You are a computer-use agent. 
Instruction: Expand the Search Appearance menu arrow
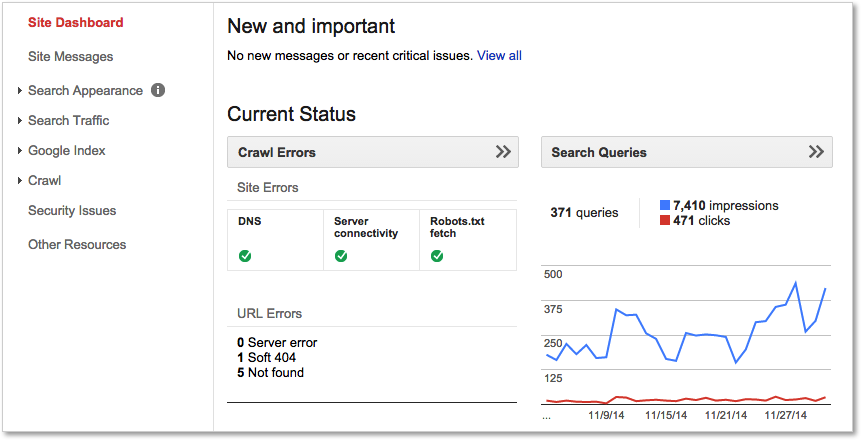(x=20, y=91)
